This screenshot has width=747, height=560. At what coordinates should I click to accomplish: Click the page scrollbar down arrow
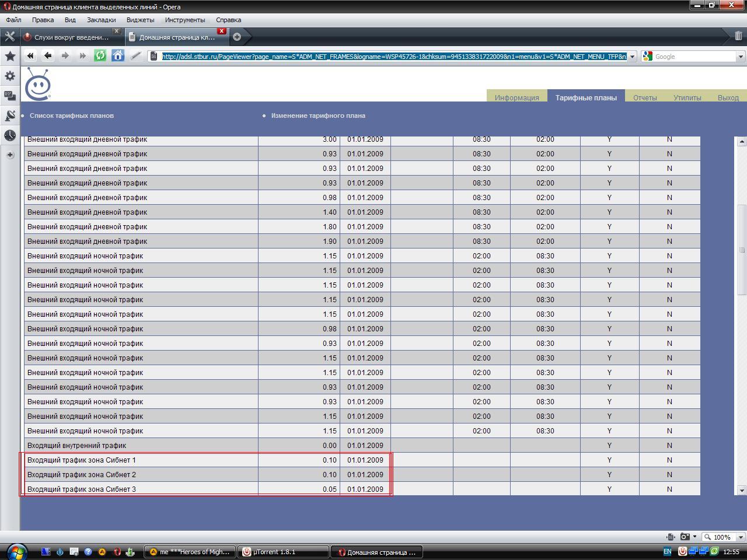click(x=742, y=491)
